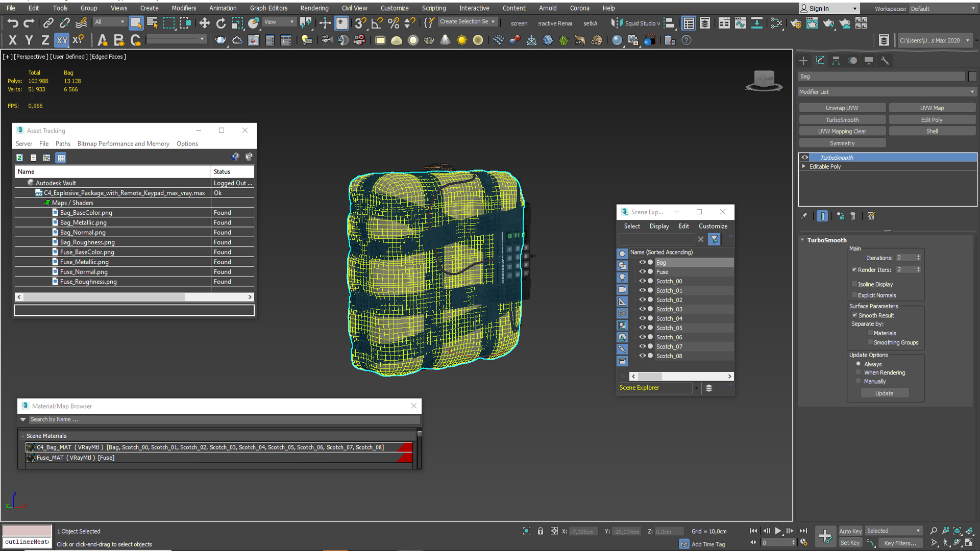980x551 pixels.
Task: Open the Sign In dropdown
Action: pos(829,9)
